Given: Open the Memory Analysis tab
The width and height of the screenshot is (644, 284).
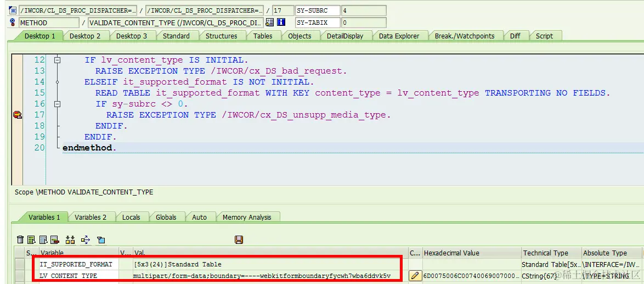Looking at the screenshot, I should click(x=247, y=217).
